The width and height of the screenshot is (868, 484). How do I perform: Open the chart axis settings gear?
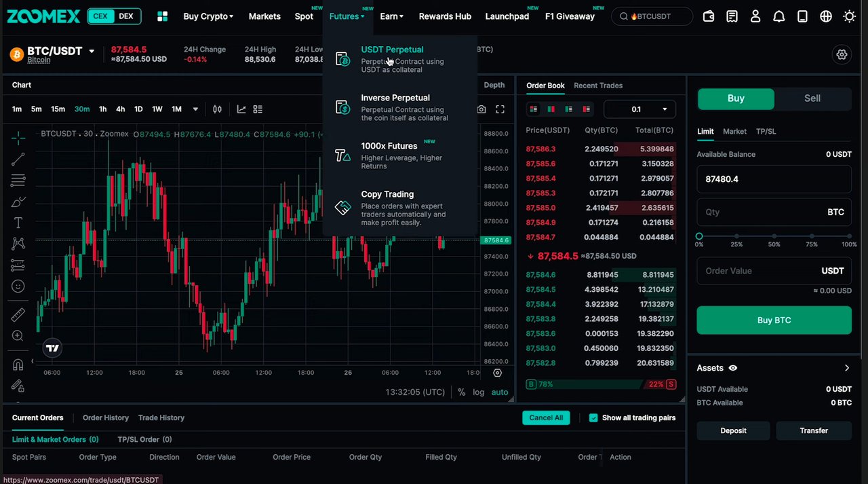coord(498,373)
